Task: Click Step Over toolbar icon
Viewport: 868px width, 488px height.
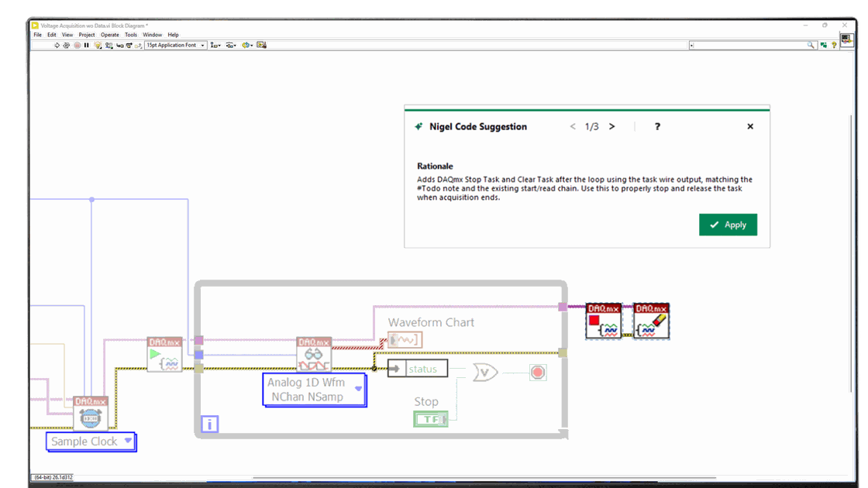Action: (x=129, y=46)
